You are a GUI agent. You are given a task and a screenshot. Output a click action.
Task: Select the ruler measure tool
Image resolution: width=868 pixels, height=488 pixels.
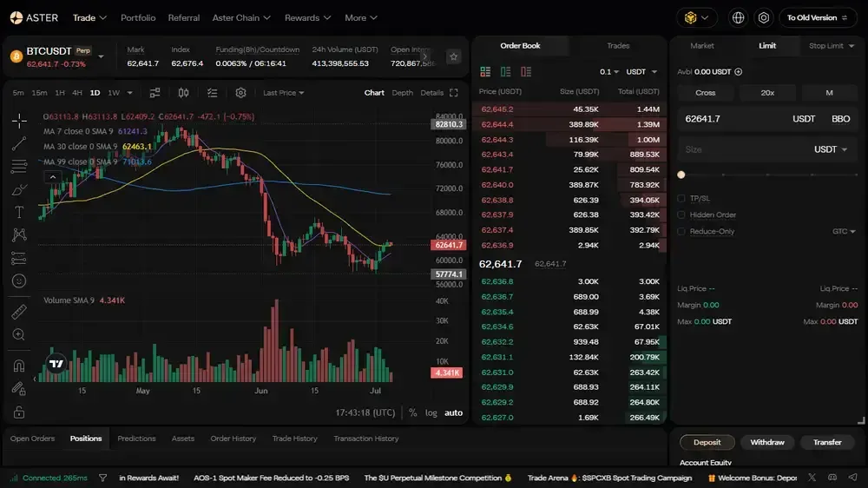[19, 312]
